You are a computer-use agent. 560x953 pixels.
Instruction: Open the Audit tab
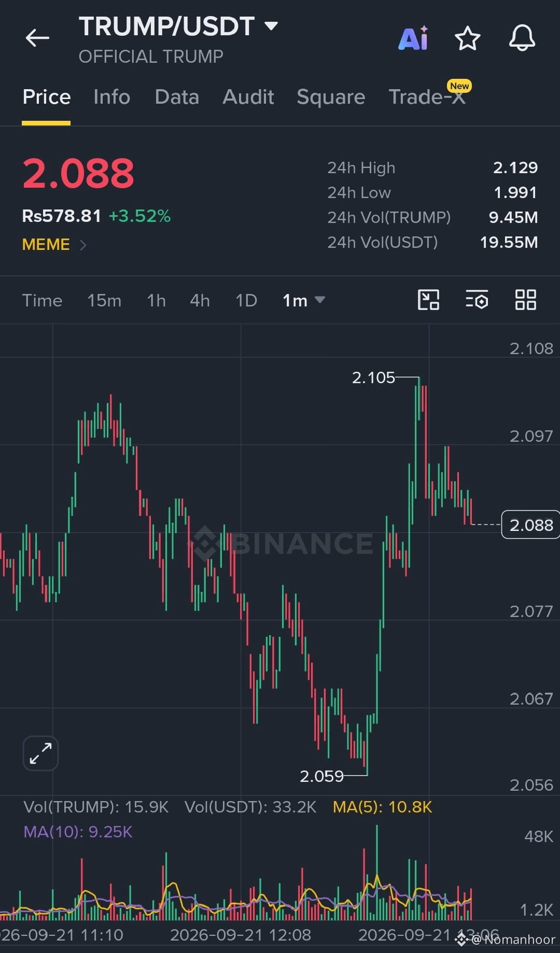click(248, 97)
